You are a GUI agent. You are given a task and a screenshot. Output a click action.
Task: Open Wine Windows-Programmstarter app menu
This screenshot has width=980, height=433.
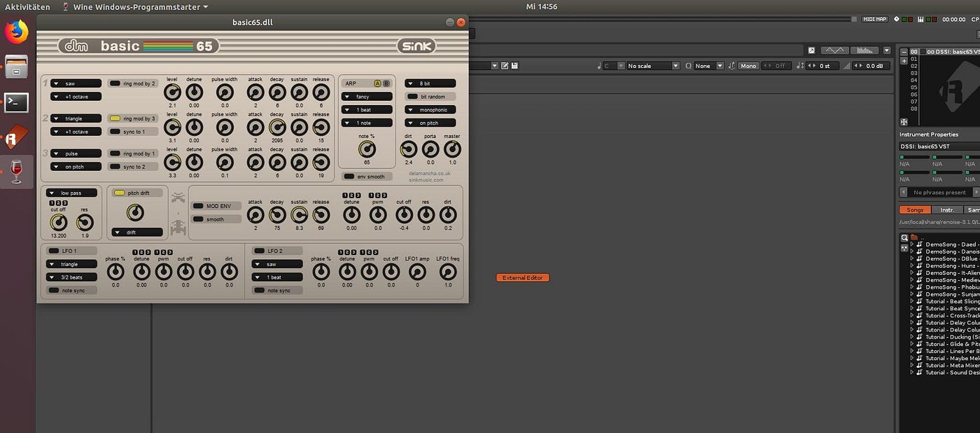click(x=134, y=6)
